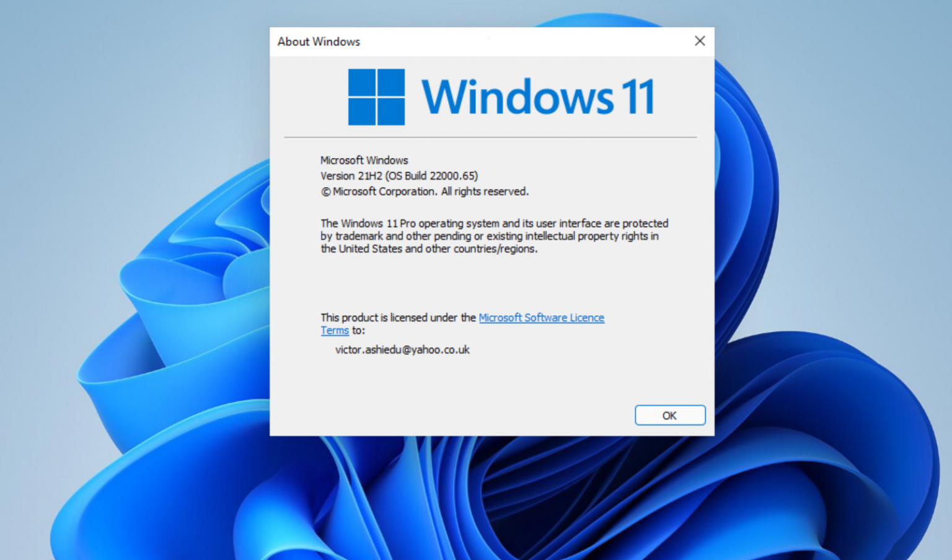This screenshot has height=560, width=952.
Task: Click the top-right square of the Windows logo
Action: [390, 84]
